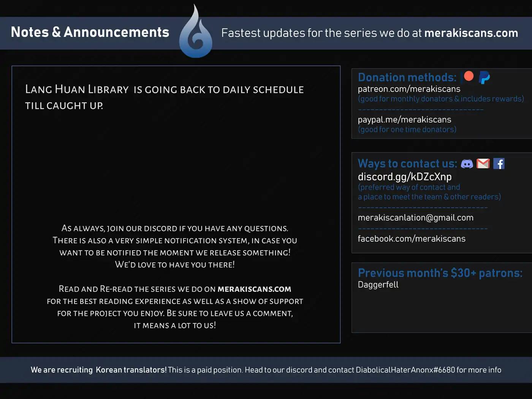The width and height of the screenshot is (532, 399).
Task: Click the Gmail envelope icon
Action: (483, 164)
